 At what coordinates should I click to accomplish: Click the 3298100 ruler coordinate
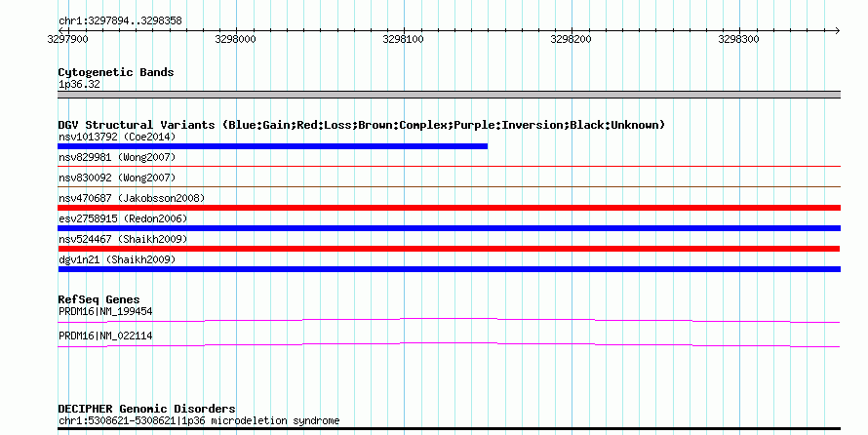(x=403, y=39)
